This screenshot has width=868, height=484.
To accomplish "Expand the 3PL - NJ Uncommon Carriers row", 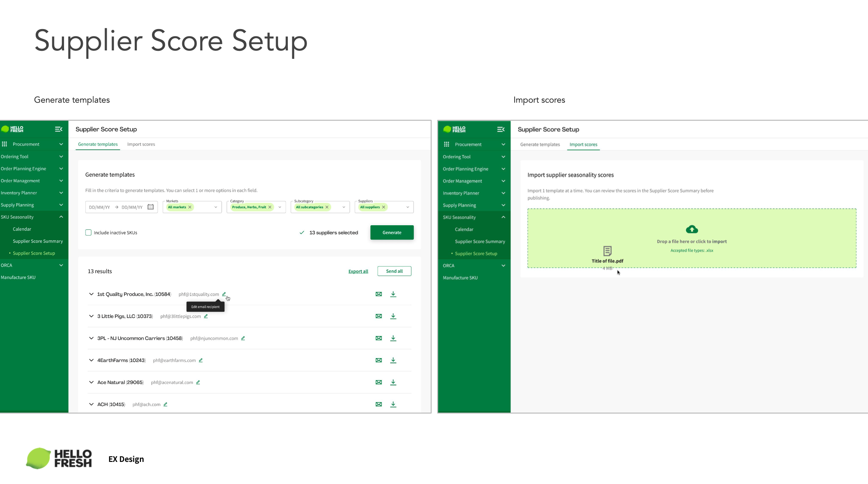I will tap(91, 338).
